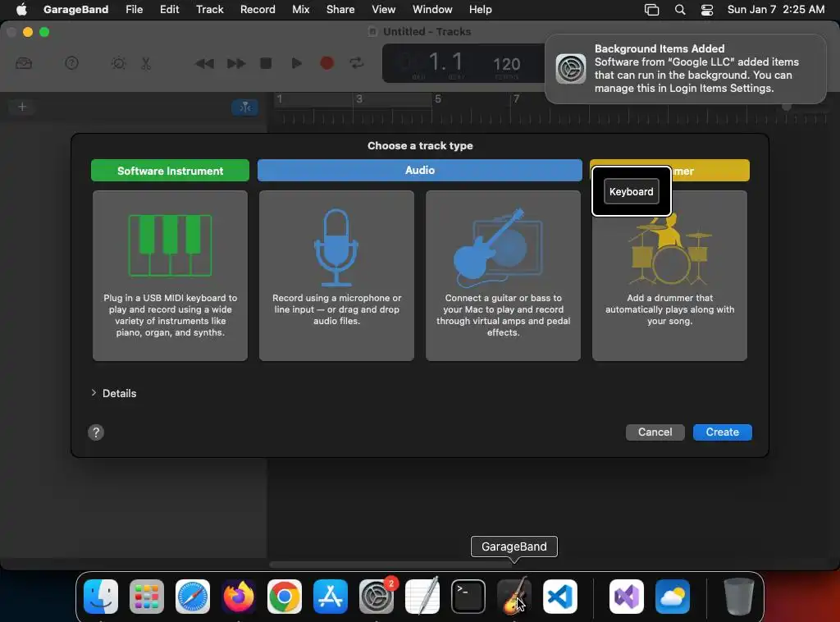This screenshot has height=622, width=840.
Task: Open the View menu
Action: point(384,9)
